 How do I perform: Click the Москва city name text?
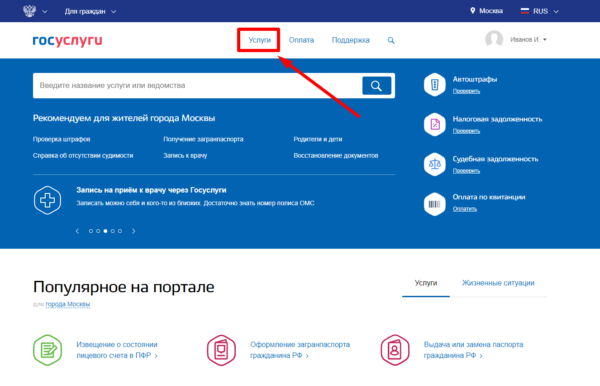point(491,11)
